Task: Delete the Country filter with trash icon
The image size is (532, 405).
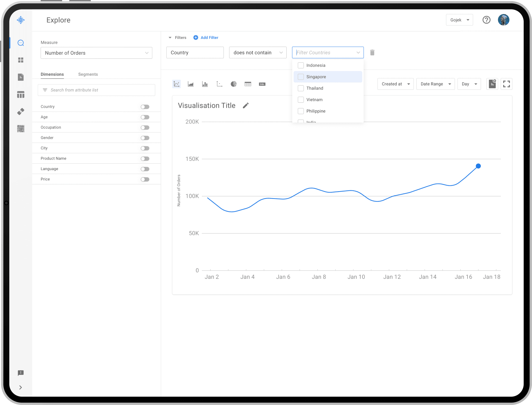Action: (x=372, y=53)
